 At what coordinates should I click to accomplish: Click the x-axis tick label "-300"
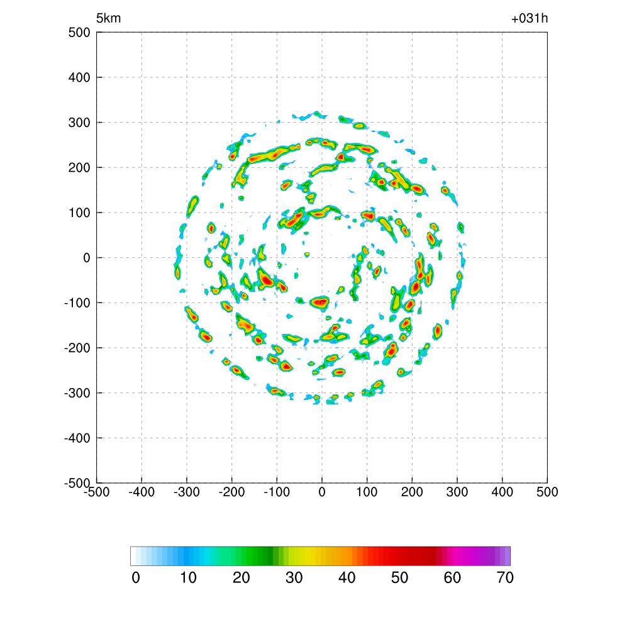186,492
